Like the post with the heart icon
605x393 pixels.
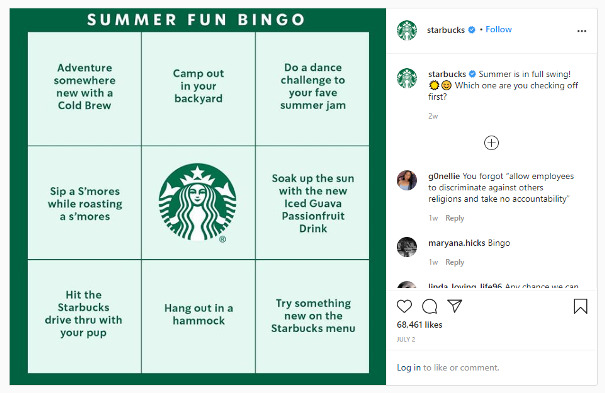[404, 306]
